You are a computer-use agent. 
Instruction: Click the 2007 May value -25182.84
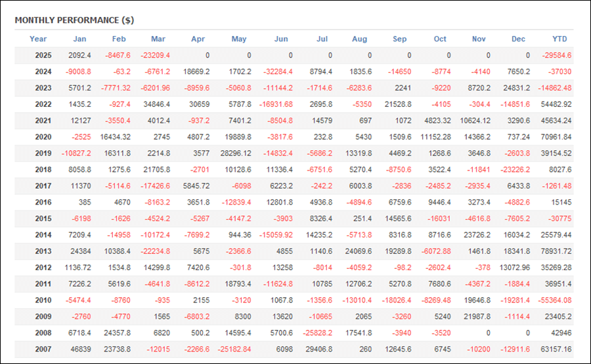(234, 349)
